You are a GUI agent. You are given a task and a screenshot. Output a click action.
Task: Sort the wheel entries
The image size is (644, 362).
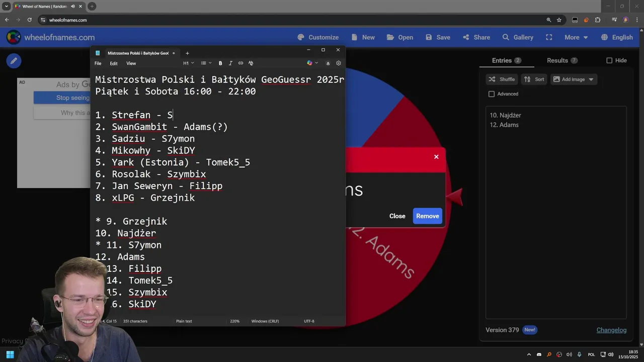click(534, 79)
